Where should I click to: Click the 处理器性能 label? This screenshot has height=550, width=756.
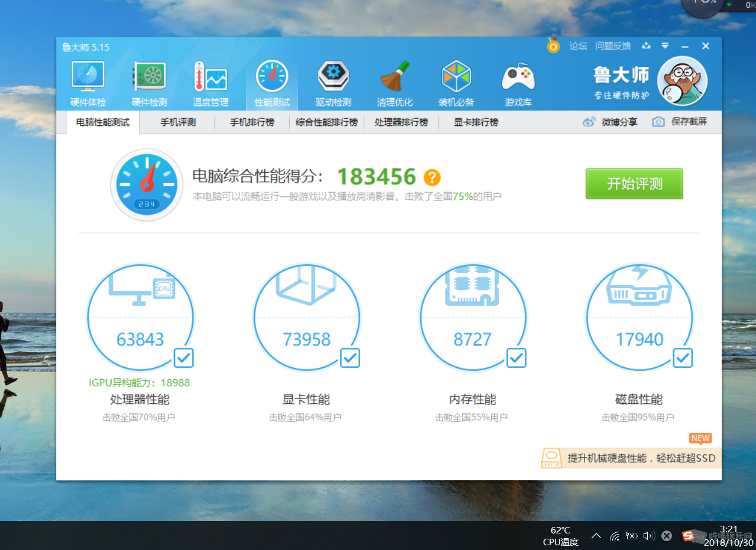click(140, 399)
